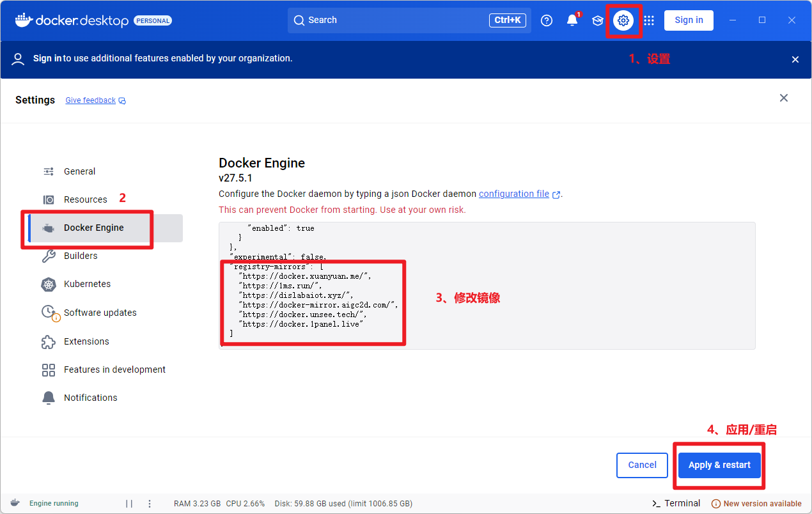Click the external link icon beside configuration file
The image size is (812, 514).
(x=556, y=194)
